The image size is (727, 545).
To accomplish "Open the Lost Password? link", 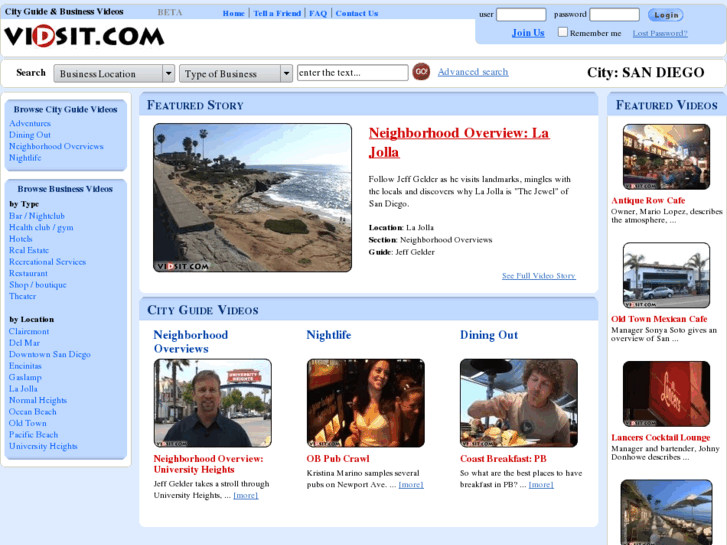I will coord(660,33).
